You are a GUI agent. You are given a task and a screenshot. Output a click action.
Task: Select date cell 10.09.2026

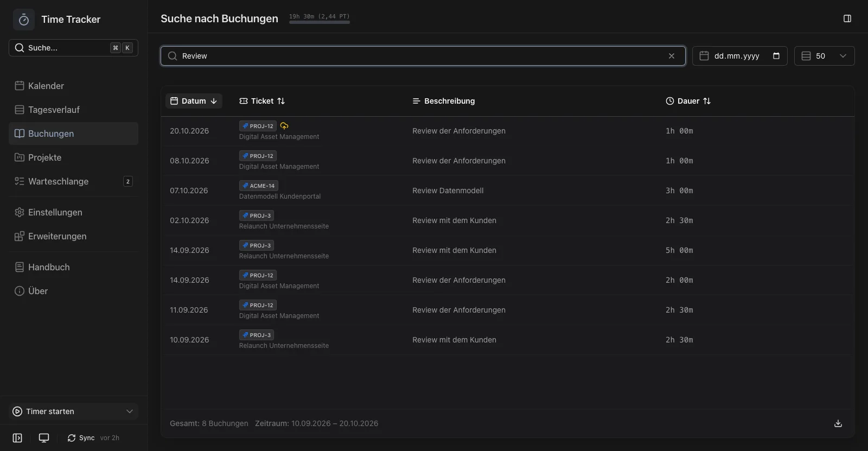tap(189, 340)
